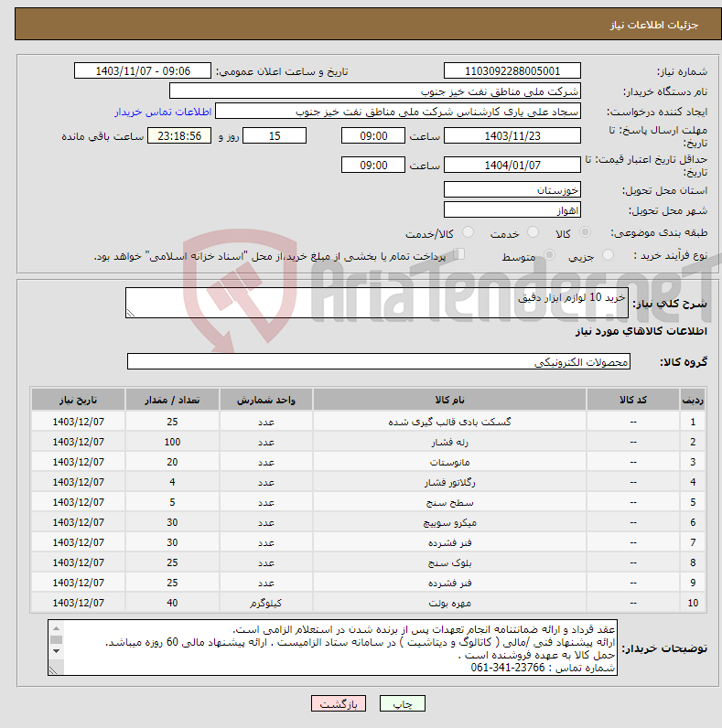Viewport: 722px width, 728px height.
Task: Select the کالا/خدمت radio button
Action: click(468, 231)
